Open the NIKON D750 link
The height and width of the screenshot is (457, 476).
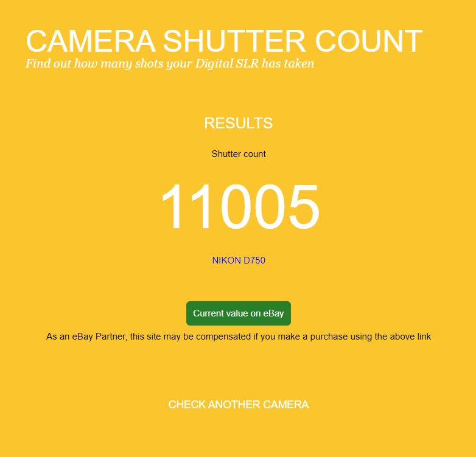click(239, 260)
